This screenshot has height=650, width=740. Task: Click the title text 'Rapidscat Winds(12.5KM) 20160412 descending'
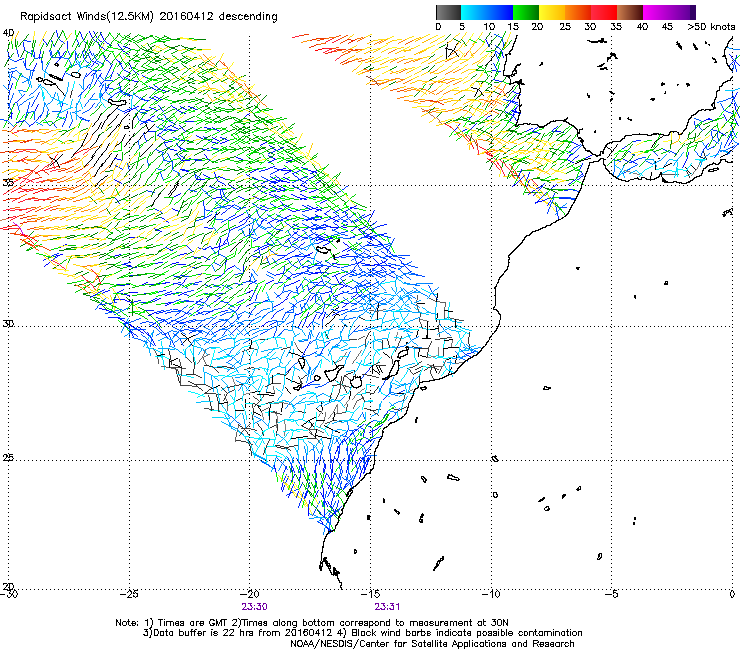(x=149, y=17)
